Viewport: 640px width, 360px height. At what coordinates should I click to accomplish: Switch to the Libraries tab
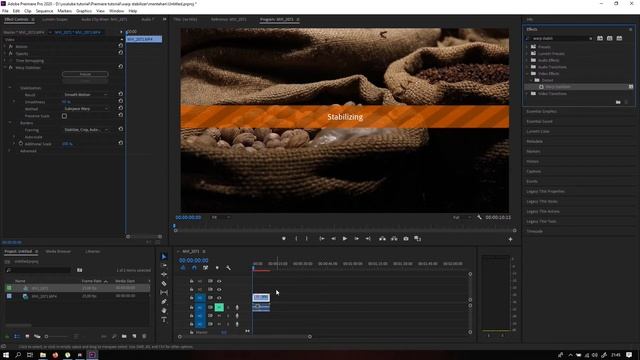coord(93,251)
